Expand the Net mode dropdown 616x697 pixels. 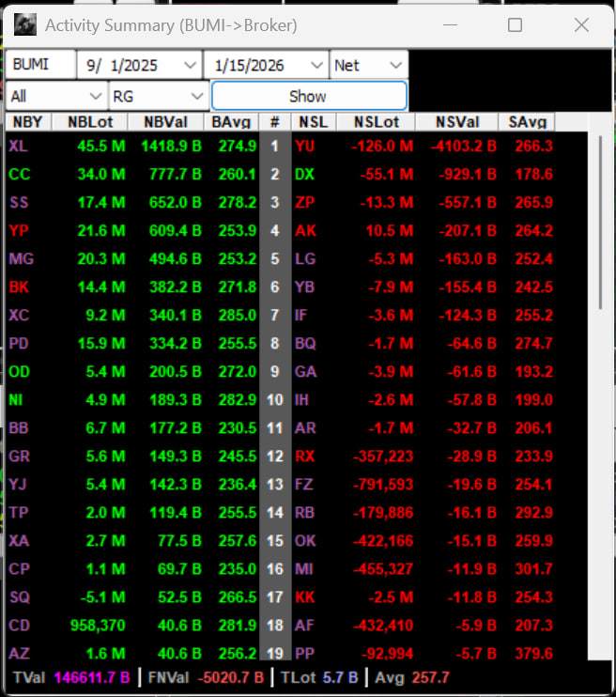[395, 66]
